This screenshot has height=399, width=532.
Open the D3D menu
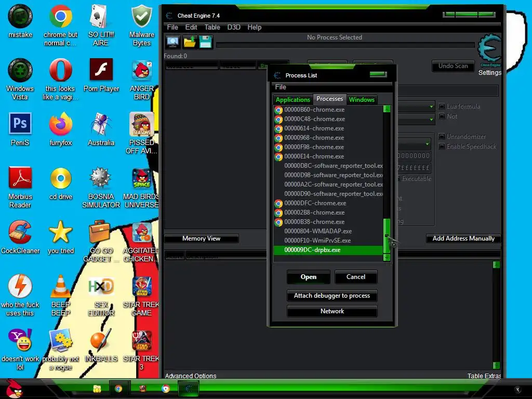tap(234, 27)
